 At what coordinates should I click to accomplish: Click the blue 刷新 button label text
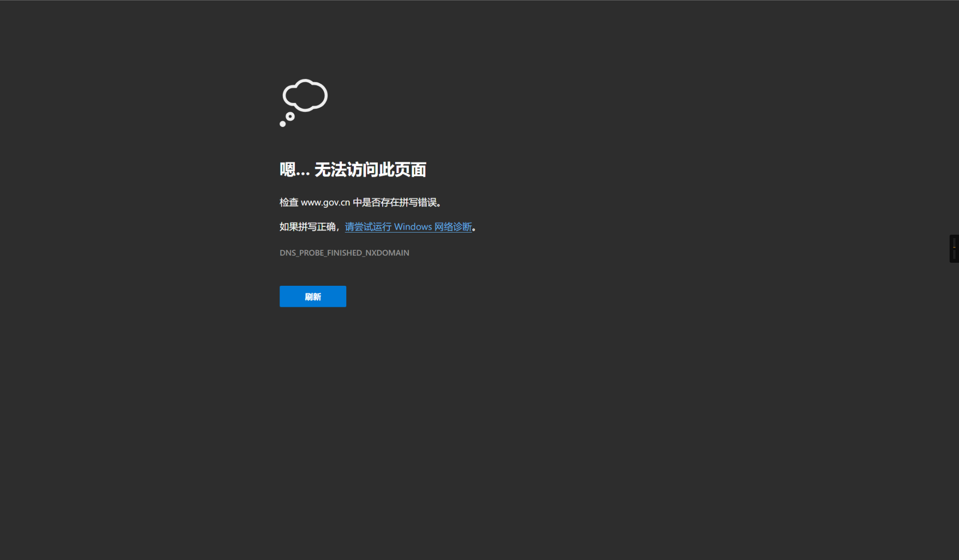click(x=312, y=296)
